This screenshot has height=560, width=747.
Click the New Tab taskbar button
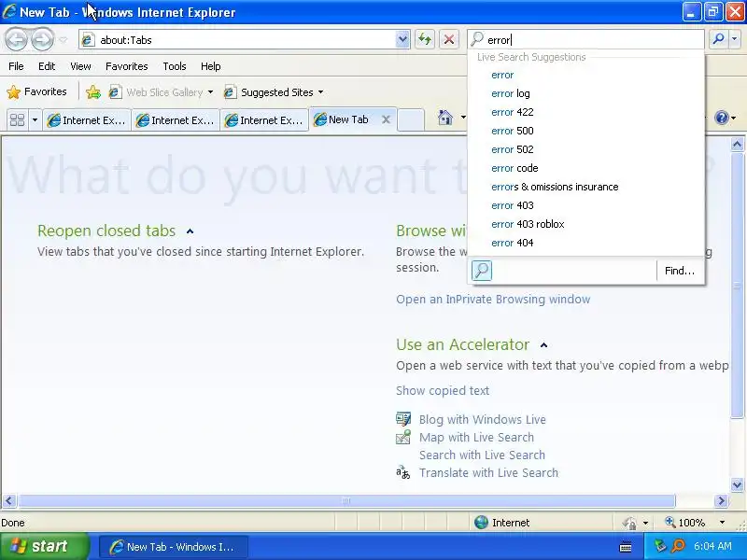pos(174,547)
